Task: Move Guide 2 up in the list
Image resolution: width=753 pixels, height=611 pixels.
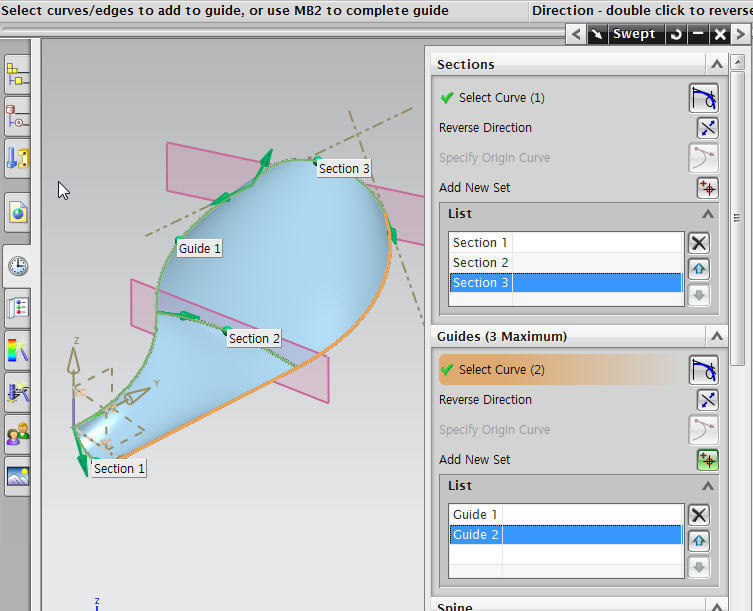Action: pyautogui.click(x=699, y=541)
